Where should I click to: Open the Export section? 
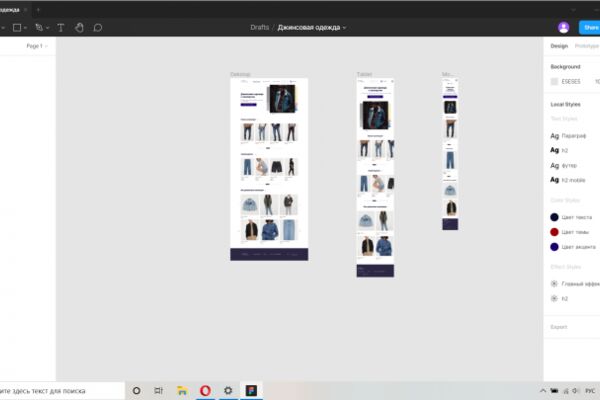559,327
